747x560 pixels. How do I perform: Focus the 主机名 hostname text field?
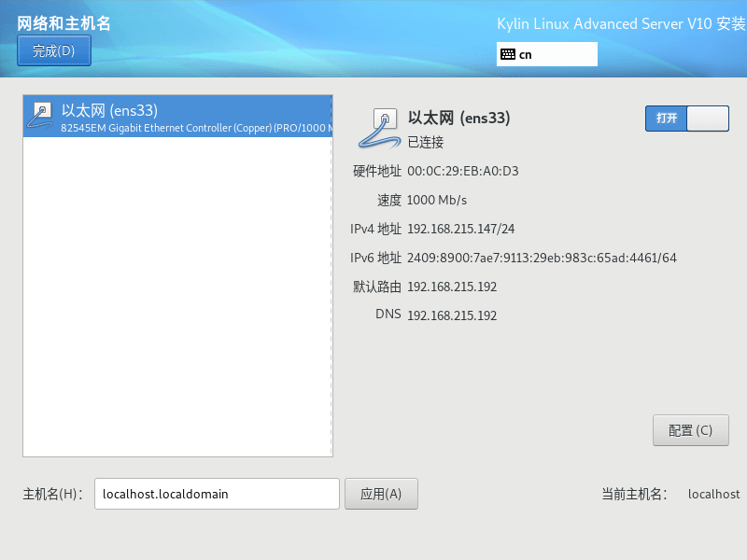point(217,494)
